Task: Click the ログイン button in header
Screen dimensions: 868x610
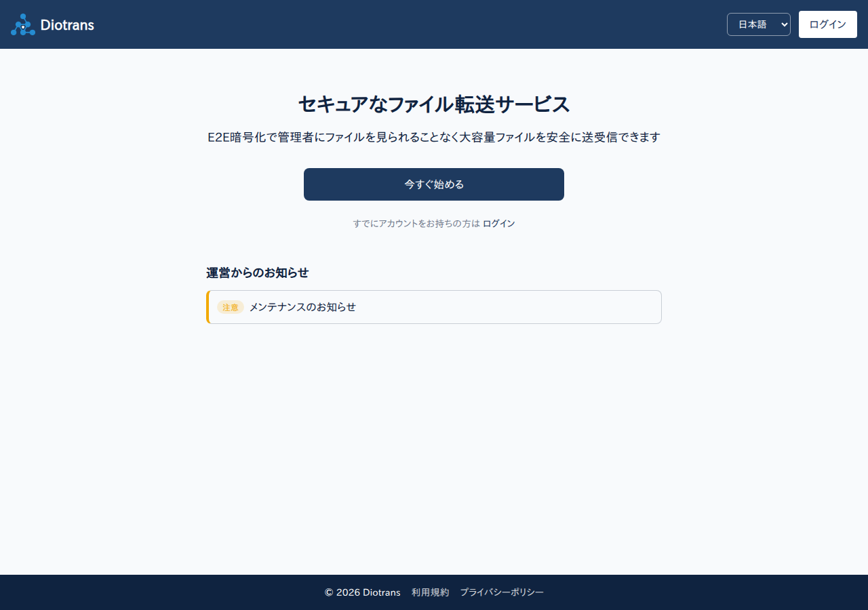Action: point(827,24)
